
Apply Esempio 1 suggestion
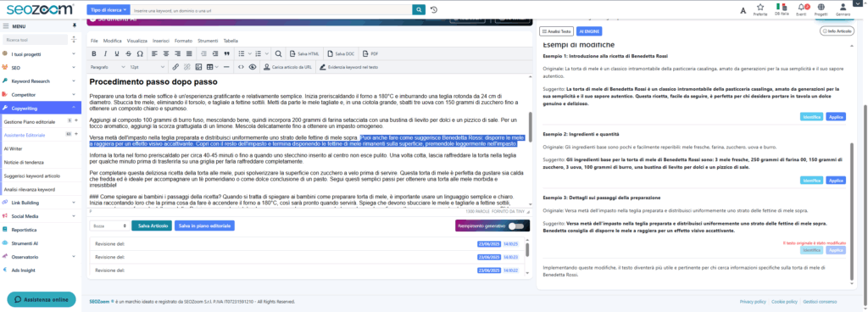pos(836,117)
